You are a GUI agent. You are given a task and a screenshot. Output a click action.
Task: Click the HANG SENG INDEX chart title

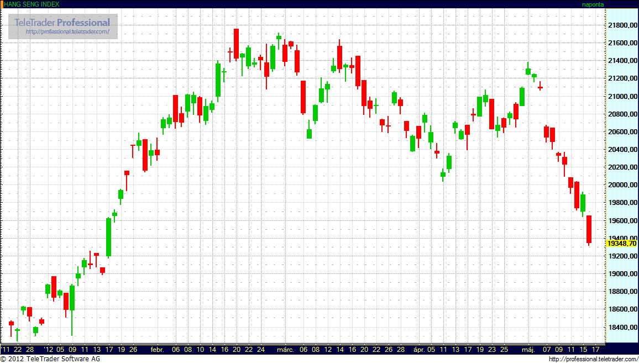click(x=32, y=4)
